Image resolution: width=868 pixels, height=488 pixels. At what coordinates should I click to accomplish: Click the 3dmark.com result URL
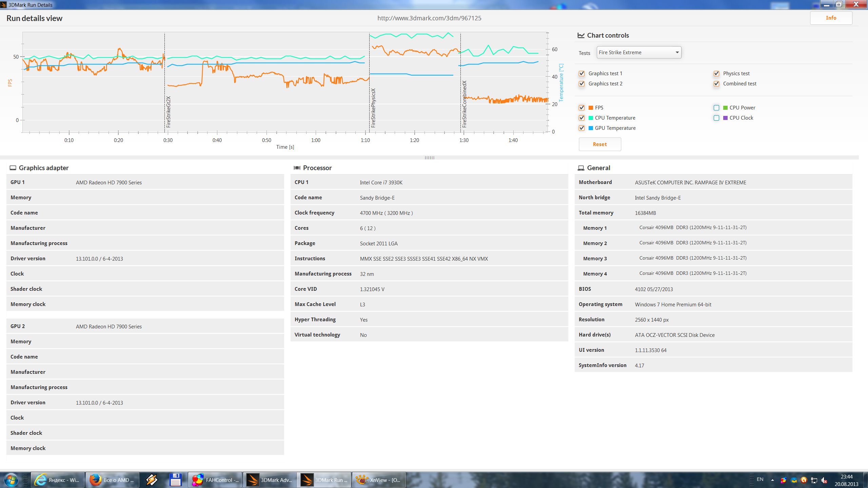click(429, 18)
